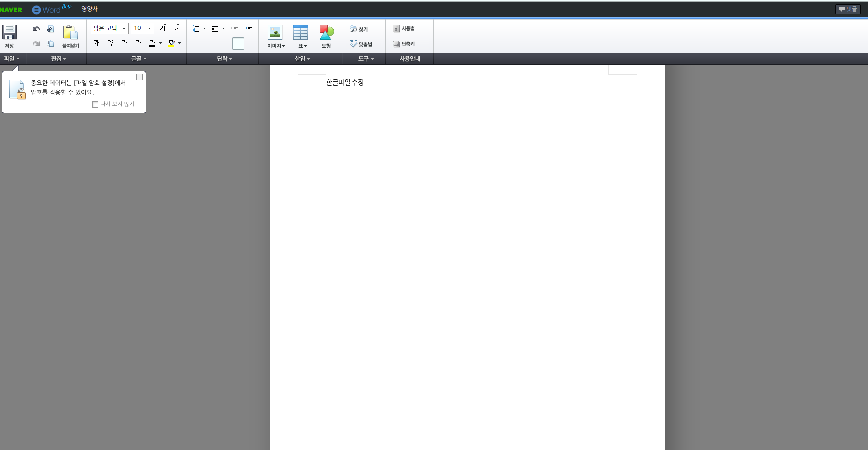The width and height of the screenshot is (868, 450).
Task: Open the font size 10 dropdown
Action: pyautogui.click(x=142, y=28)
